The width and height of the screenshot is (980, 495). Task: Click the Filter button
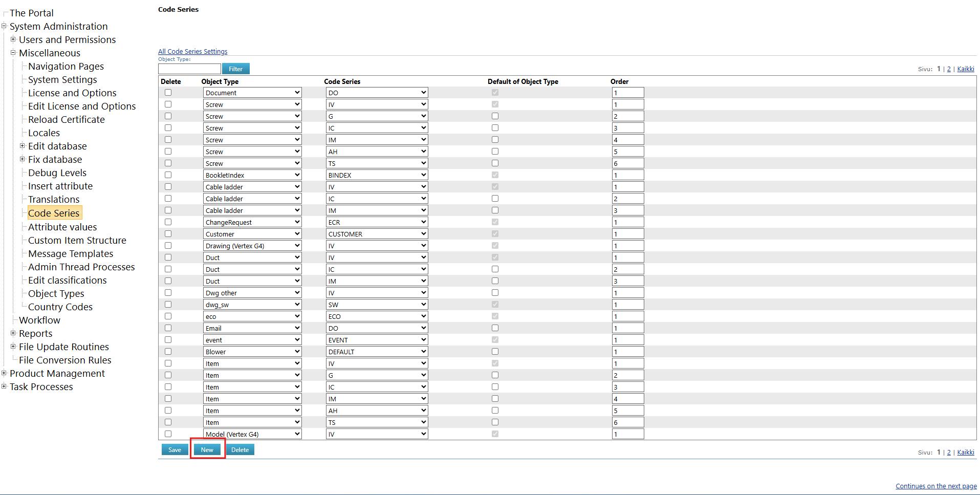pos(235,68)
